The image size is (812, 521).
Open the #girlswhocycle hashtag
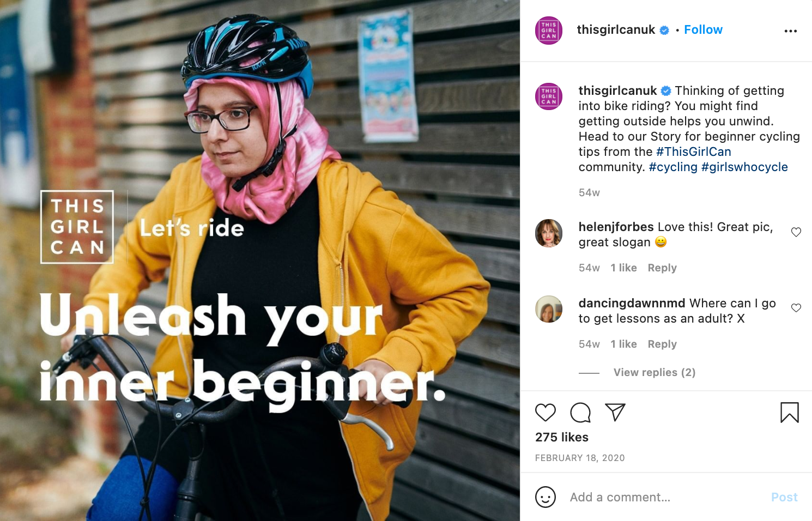click(x=744, y=167)
